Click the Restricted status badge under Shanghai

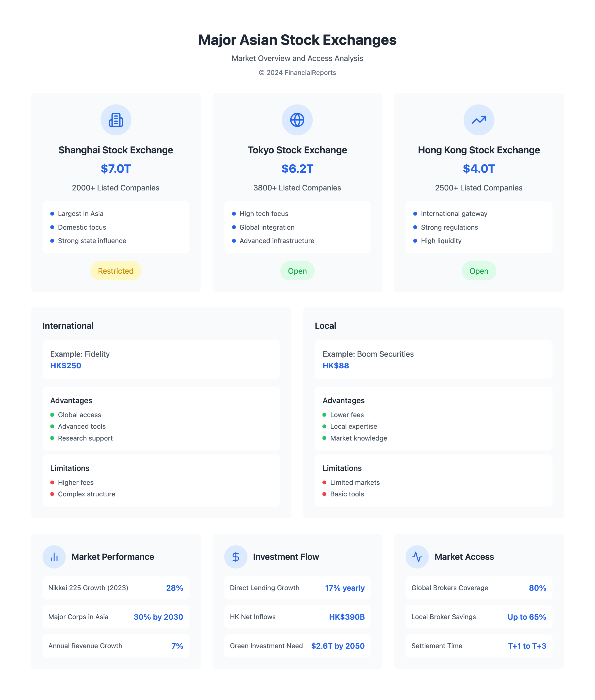point(116,271)
